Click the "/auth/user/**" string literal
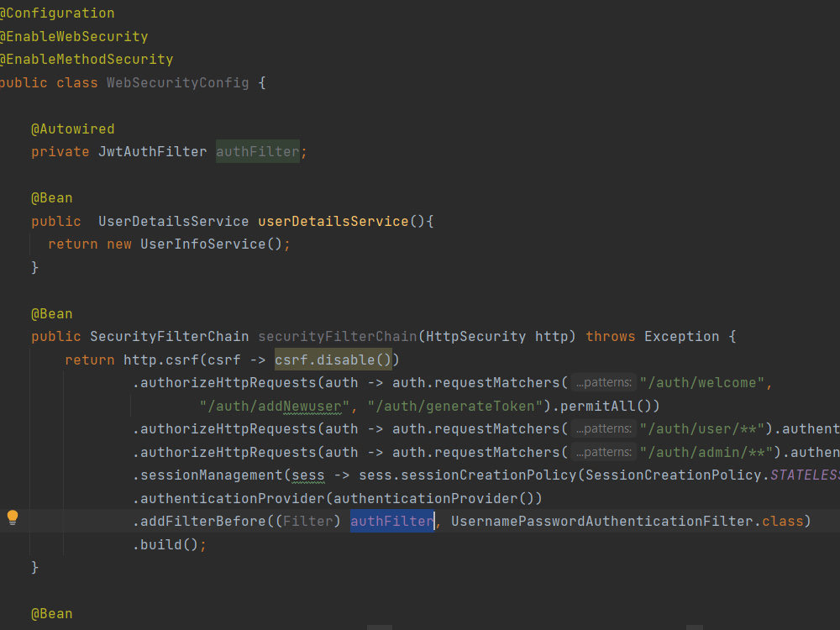 point(701,429)
